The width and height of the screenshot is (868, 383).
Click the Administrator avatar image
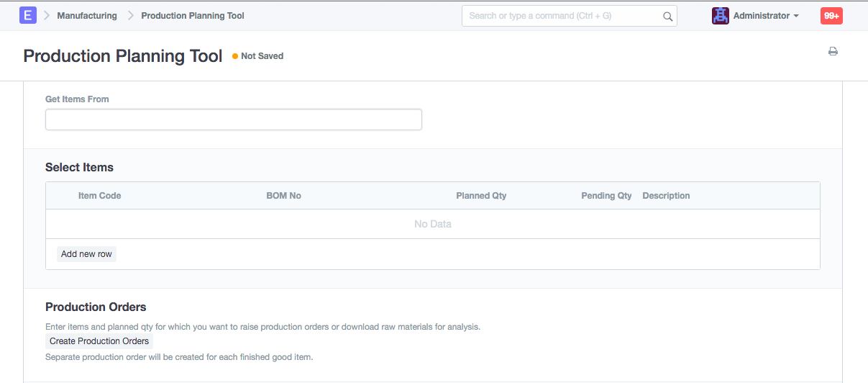(x=720, y=16)
